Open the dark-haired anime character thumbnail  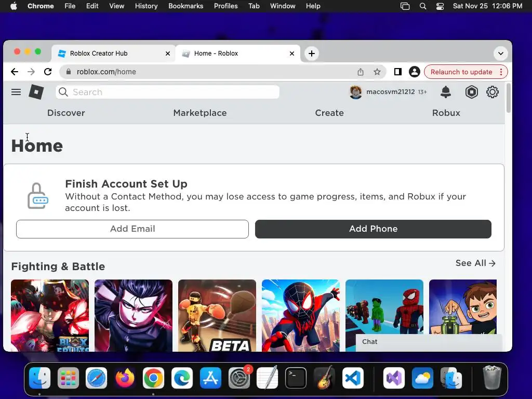pos(134,315)
